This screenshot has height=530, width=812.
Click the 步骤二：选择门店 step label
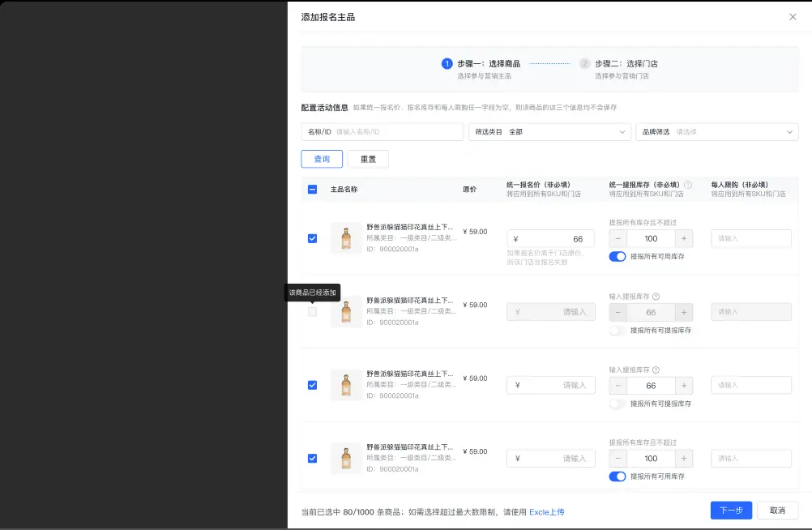click(626, 64)
